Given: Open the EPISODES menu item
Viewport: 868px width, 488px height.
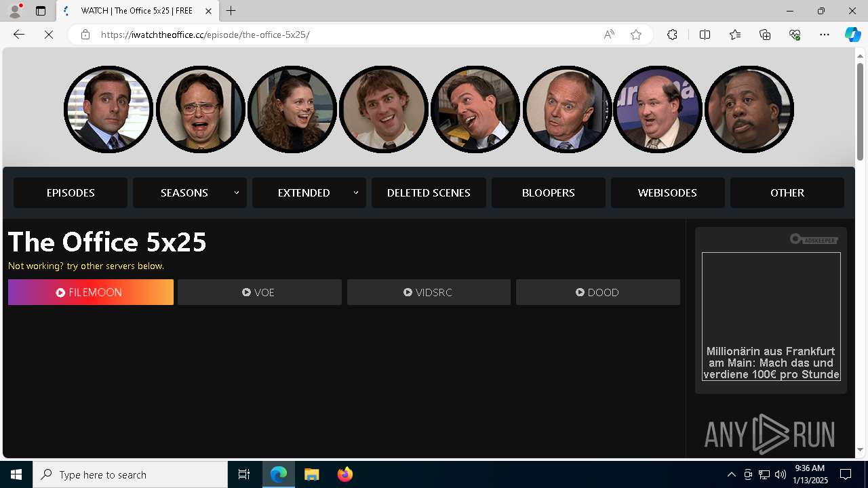Looking at the screenshot, I should (x=71, y=192).
